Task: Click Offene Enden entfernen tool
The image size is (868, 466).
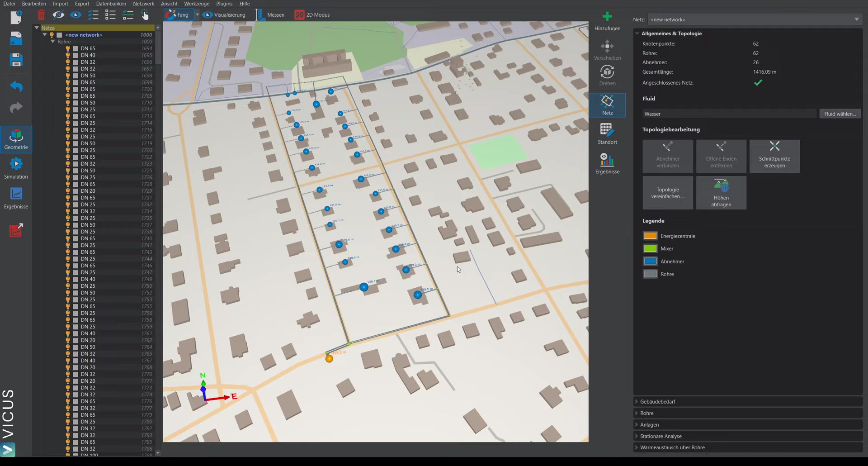Action: (721, 156)
